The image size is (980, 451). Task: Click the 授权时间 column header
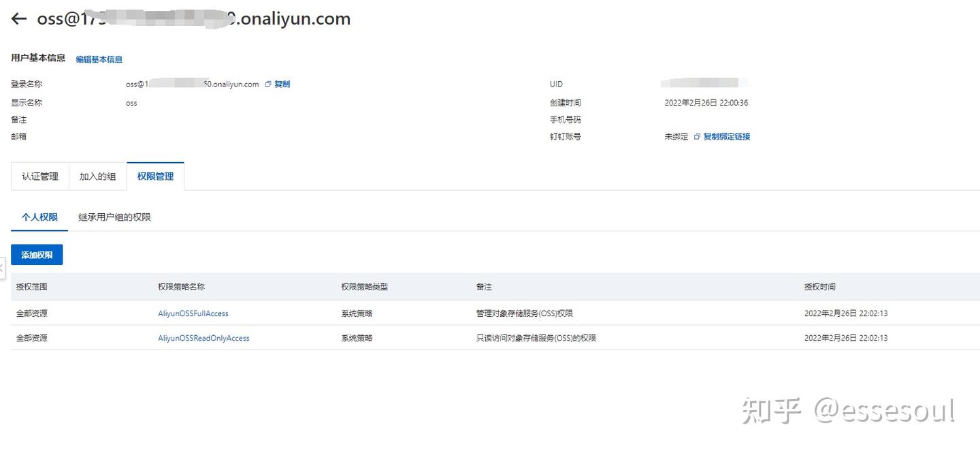tap(819, 286)
